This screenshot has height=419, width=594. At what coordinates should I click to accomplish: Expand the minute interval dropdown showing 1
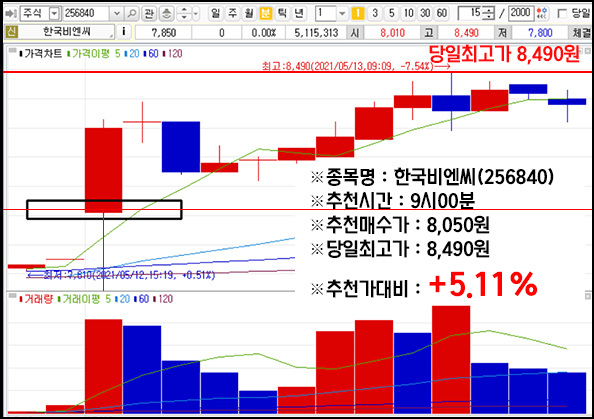coord(342,14)
